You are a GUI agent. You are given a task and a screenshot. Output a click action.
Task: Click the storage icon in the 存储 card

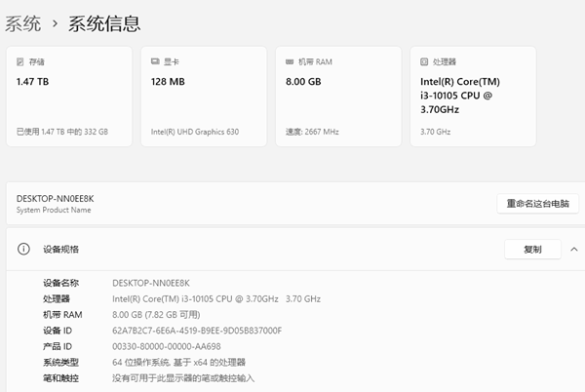click(21, 61)
